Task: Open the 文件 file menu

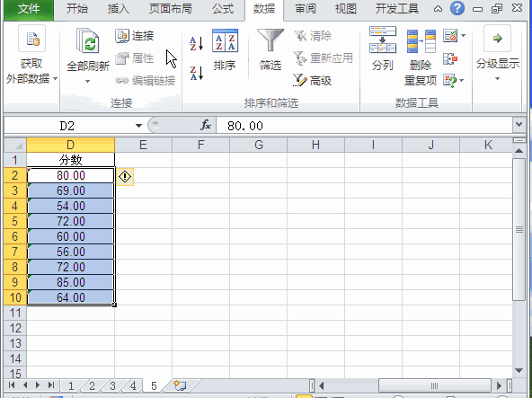Action: pyautogui.click(x=29, y=9)
